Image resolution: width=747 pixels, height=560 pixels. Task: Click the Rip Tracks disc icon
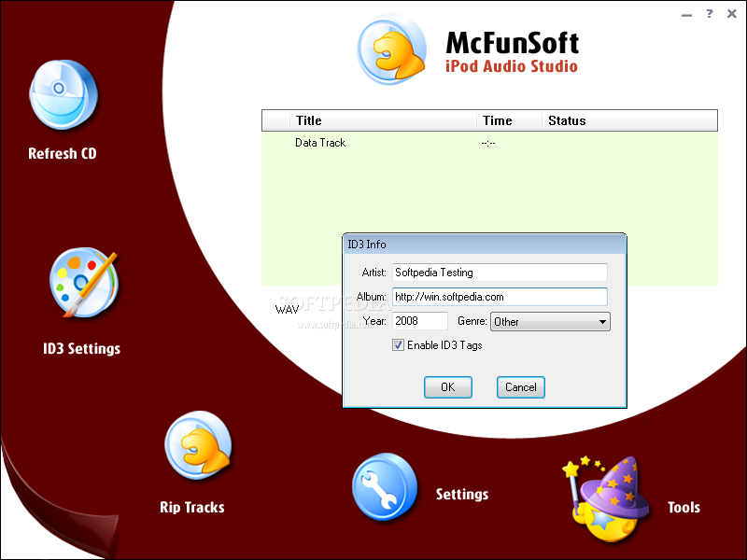point(199,445)
